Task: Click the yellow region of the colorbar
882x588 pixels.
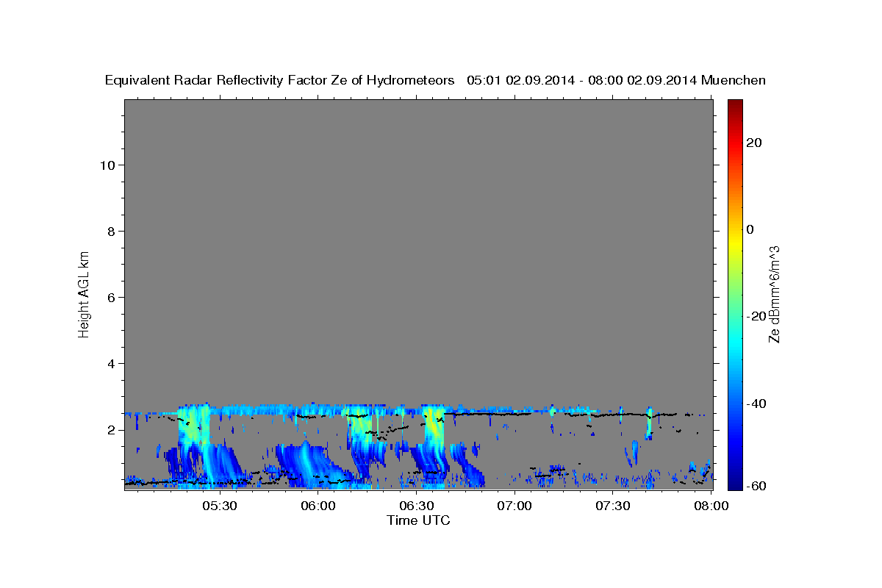Action: coord(734,243)
